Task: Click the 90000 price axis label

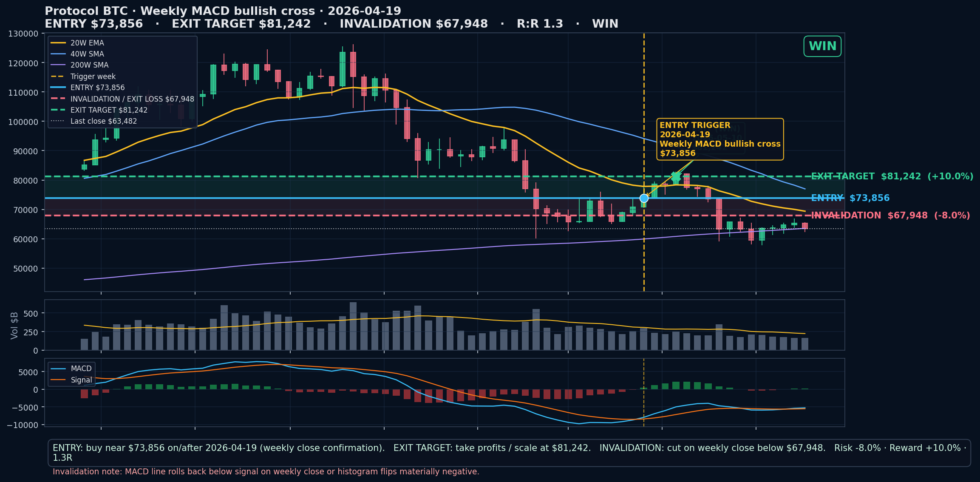Action: click(25, 151)
